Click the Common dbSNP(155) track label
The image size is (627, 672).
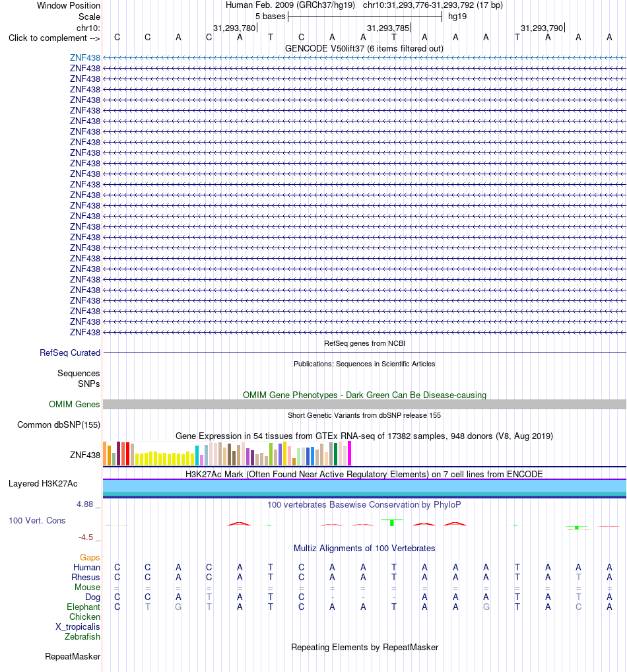pyautogui.click(x=59, y=424)
